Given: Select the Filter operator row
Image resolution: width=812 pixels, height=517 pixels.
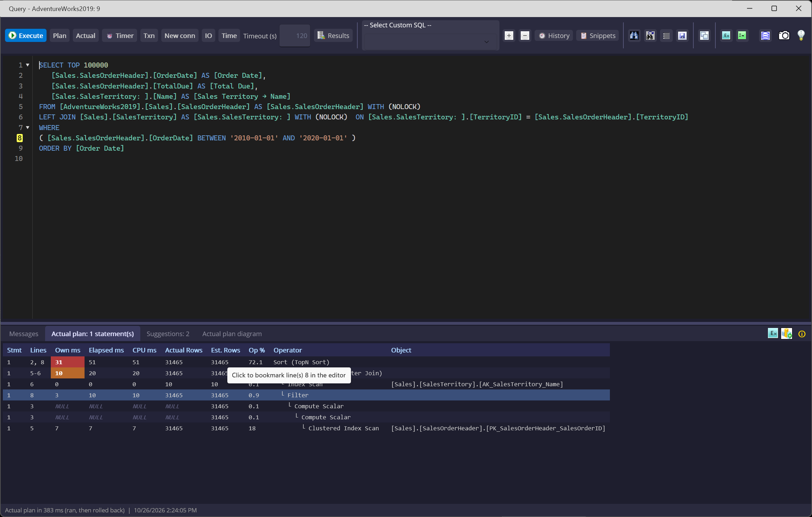Looking at the screenshot, I should 306,395.
